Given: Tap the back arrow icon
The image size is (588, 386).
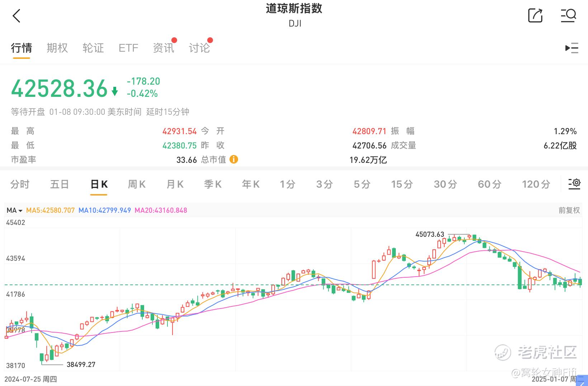Looking at the screenshot, I should 16,16.
